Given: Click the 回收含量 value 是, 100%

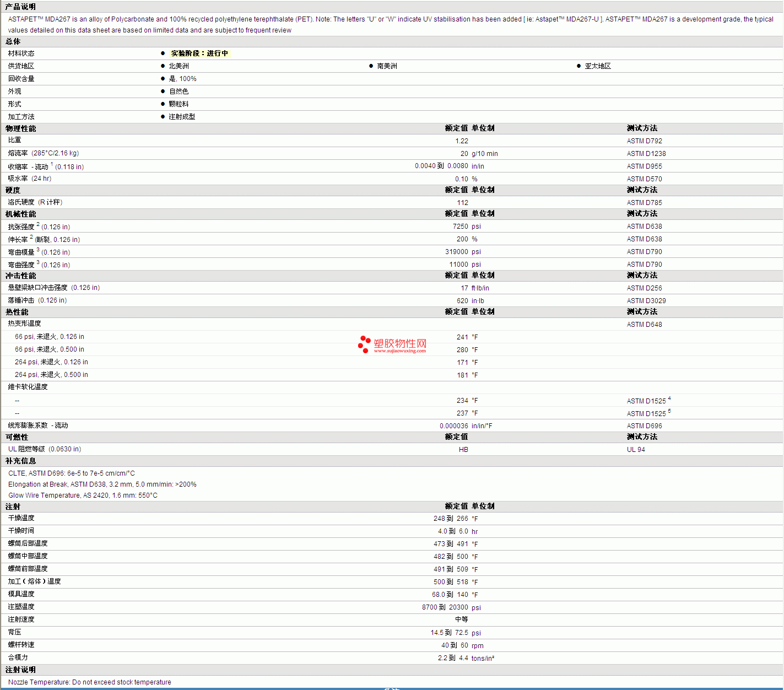Looking at the screenshot, I should click(182, 79).
